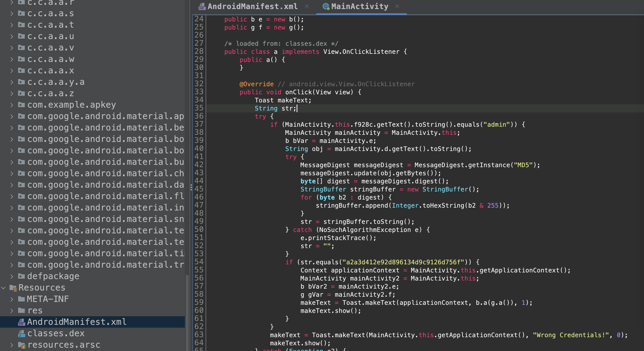
Task: Click the AndroidManifest.xml file icon in tree
Action: [21, 322]
